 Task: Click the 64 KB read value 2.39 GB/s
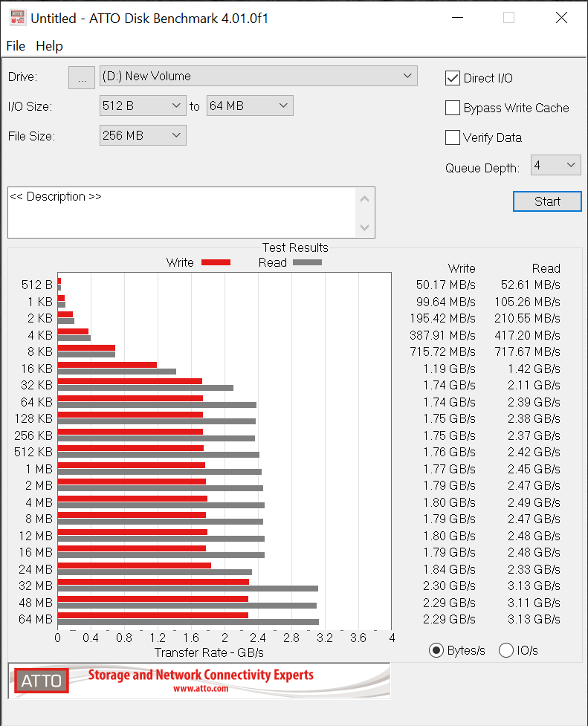[x=534, y=402]
